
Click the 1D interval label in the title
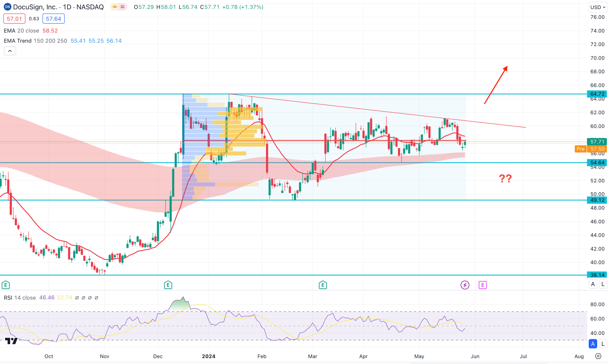point(67,7)
